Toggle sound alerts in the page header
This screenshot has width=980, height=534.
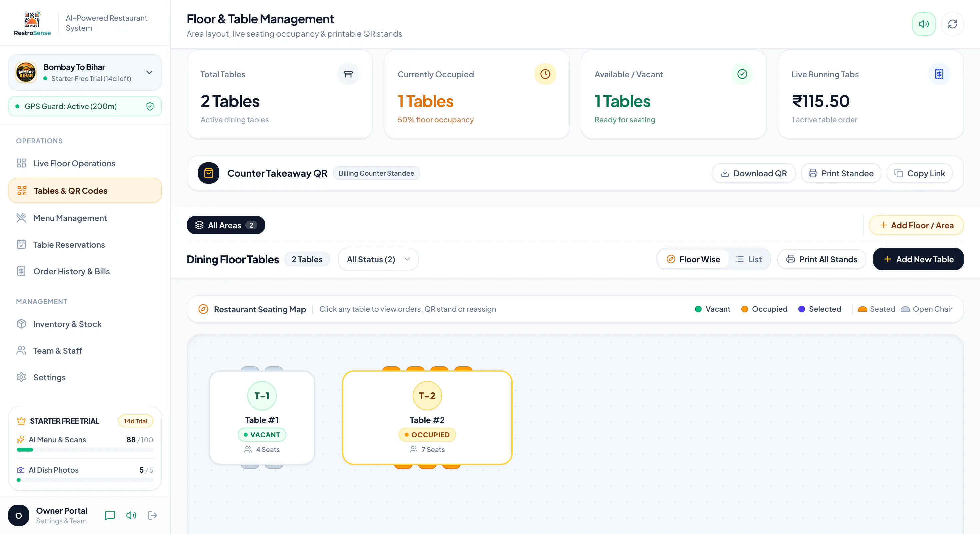[x=923, y=24]
